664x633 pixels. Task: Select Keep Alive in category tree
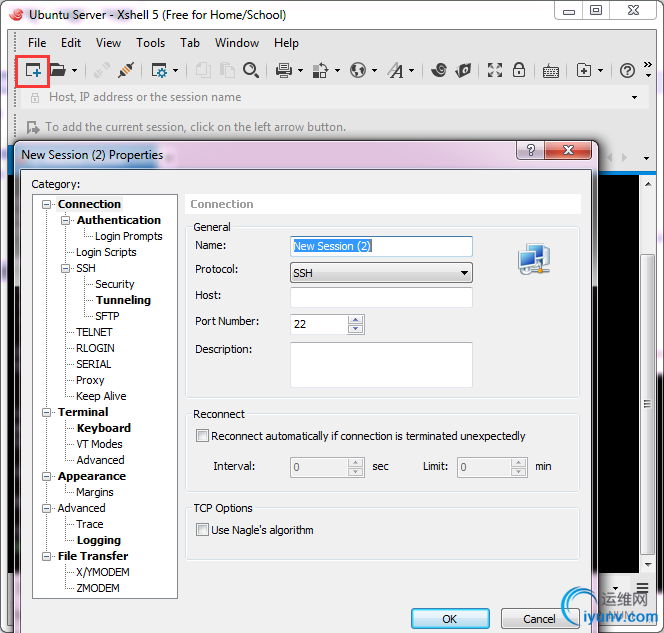pos(101,396)
